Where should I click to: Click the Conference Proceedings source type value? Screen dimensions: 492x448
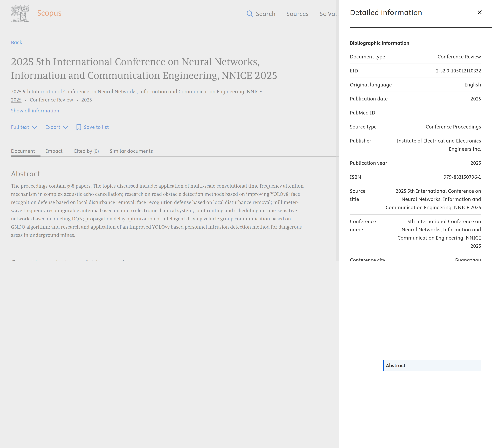pyautogui.click(x=453, y=127)
